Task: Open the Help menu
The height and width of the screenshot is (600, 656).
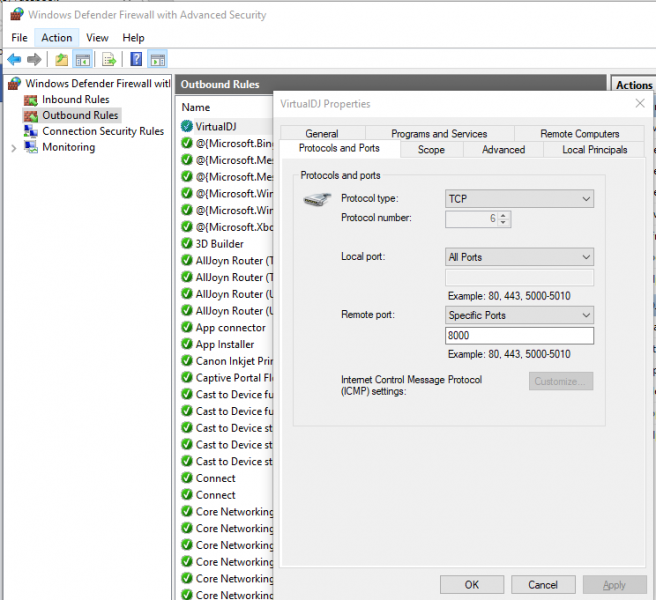Action: click(x=133, y=38)
